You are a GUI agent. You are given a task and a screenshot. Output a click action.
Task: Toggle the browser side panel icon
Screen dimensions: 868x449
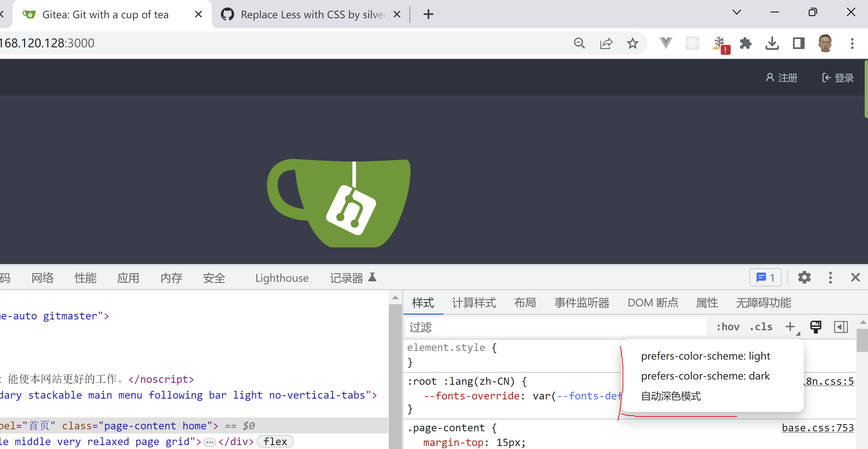point(799,43)
